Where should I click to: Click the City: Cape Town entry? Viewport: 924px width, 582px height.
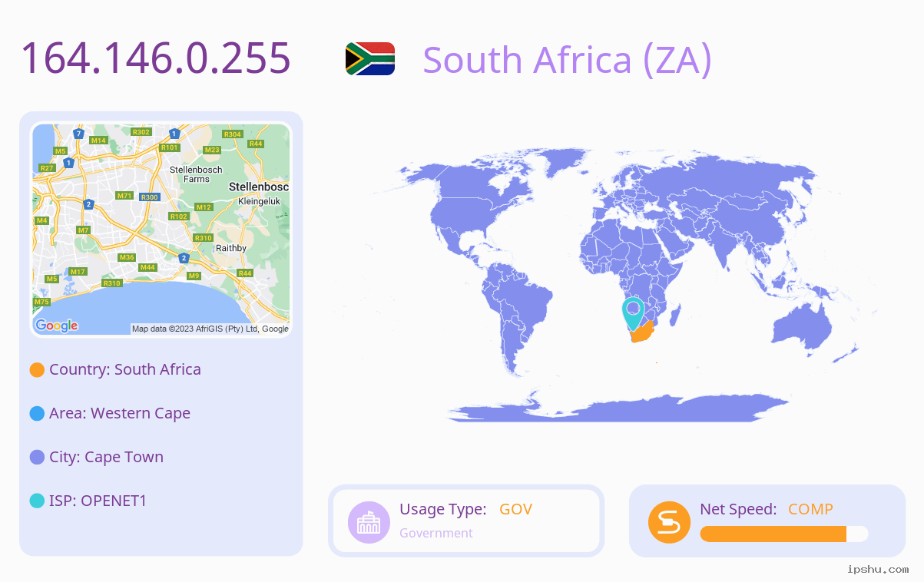[x=106, y=457]
